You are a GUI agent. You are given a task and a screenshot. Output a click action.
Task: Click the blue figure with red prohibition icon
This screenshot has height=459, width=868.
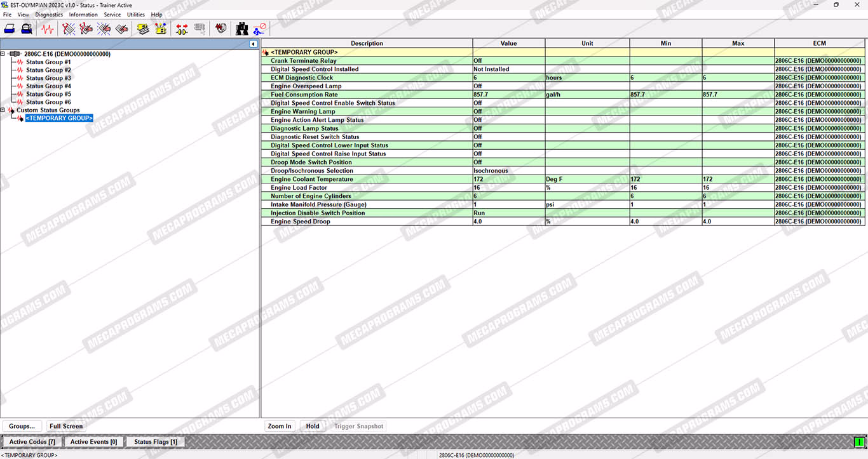[259, 29]
